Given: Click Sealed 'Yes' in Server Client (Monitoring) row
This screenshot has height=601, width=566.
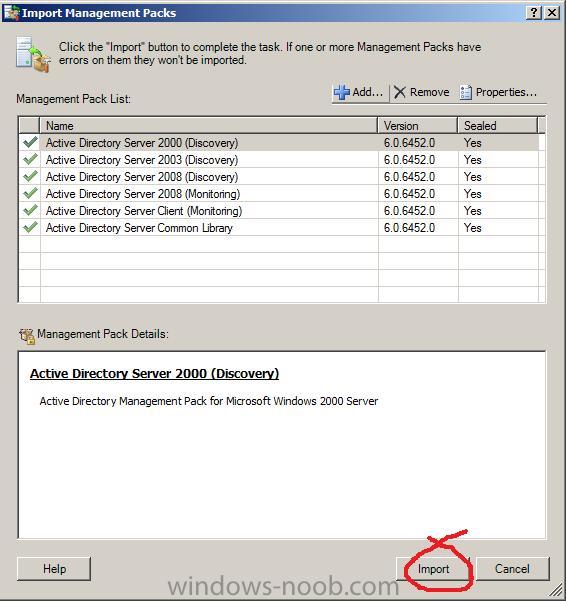Looking at the screenshot, I should 472,211.
